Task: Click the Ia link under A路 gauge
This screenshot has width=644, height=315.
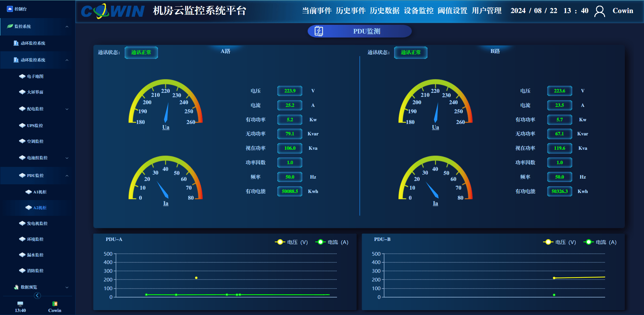Action: 166,203
